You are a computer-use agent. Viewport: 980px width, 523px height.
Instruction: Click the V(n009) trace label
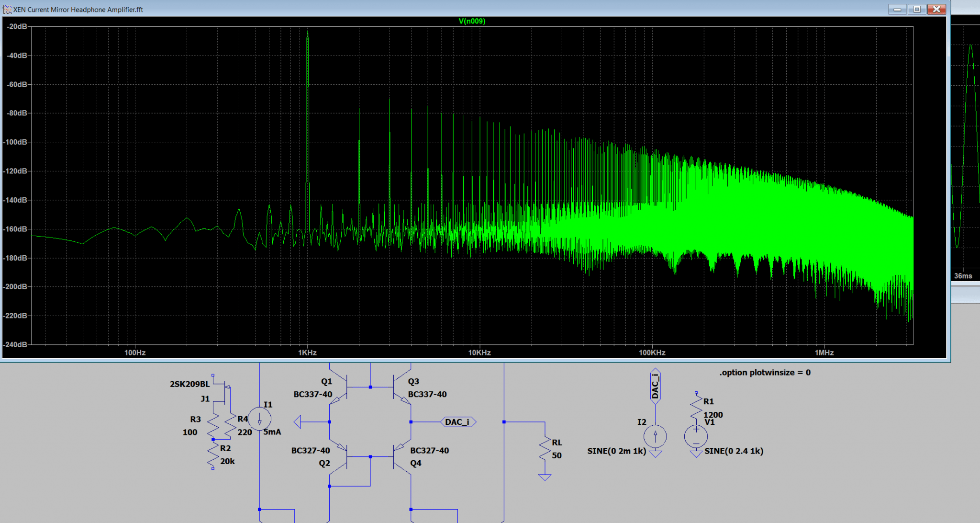[472, 21]
